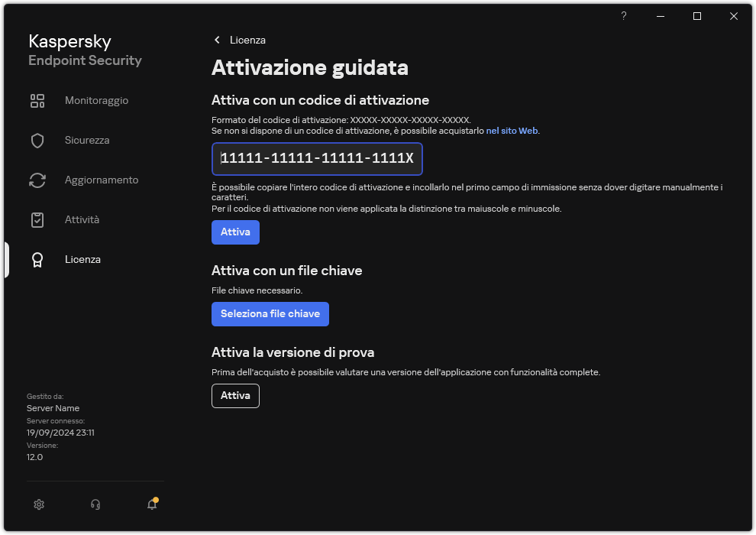This screenshot has height=535, width=756.
Task: Open support via the headset icon
Action: coord(95,504)
